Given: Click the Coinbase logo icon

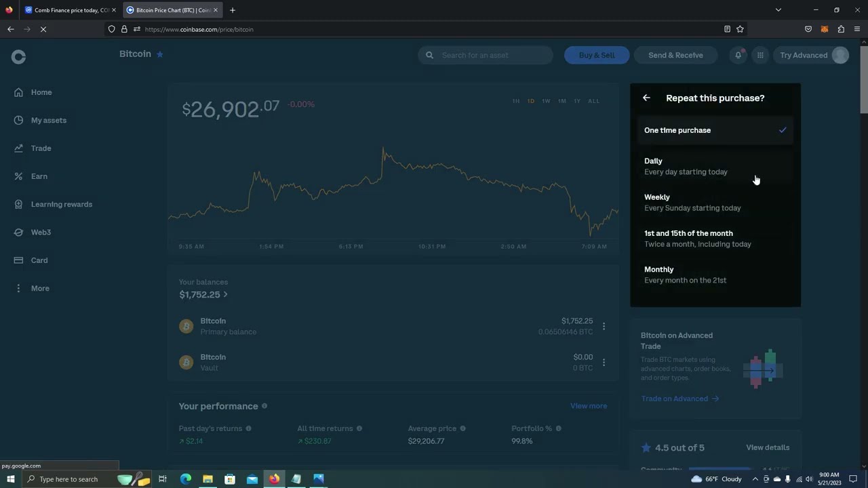Looking at the screenshot, I should tap(18, 57).
